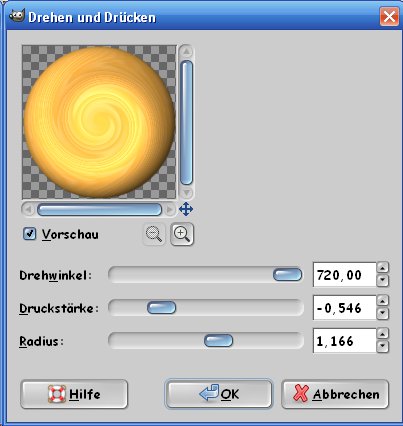
Task: Click the preview scroll down arrow
Action: [186, 192]
